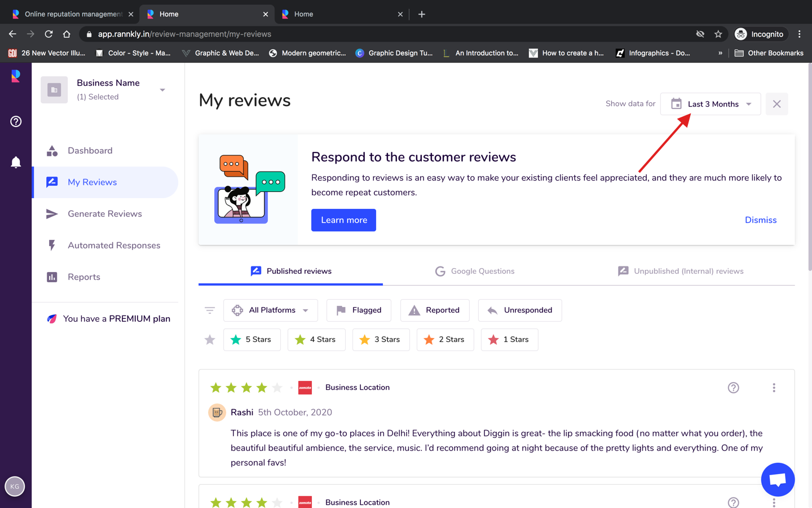This screenshot has height=508, width=812.
Task: Clear the date filter with the X button
Action: (x=776, y=104)
